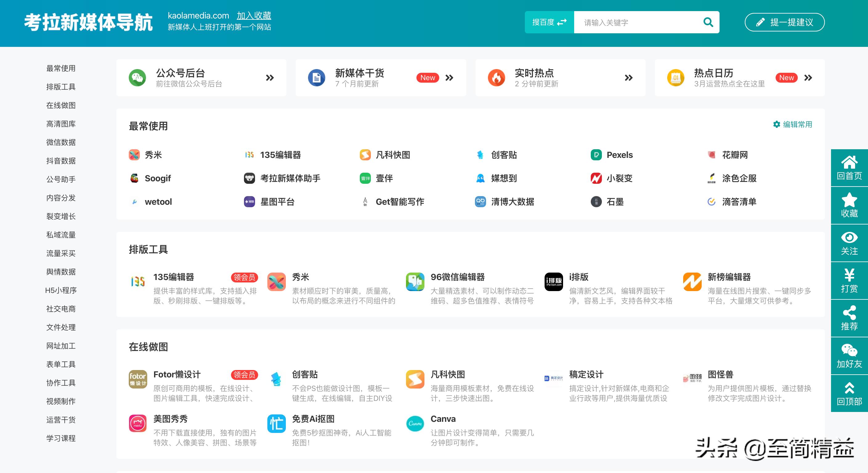Click 加好友 WeChat button in sidebar
The image size is (868, 473).
[849, 356]
